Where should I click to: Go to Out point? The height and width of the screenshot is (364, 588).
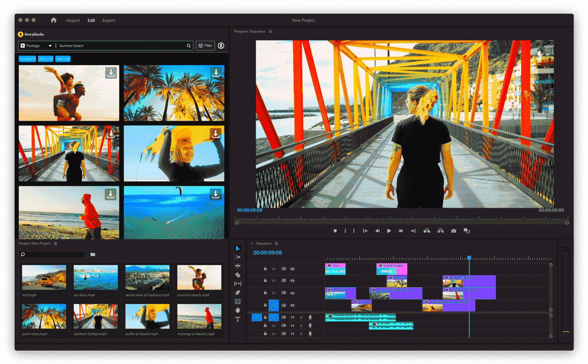tap(413, 231)
